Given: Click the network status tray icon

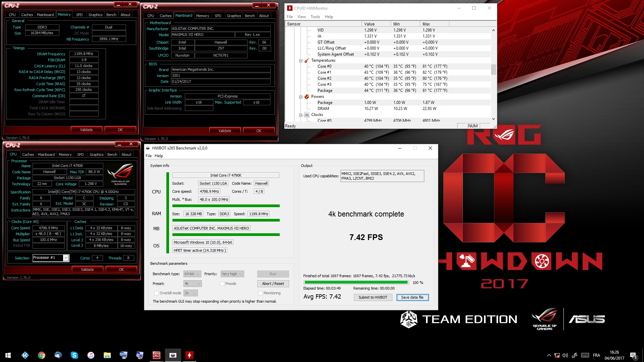Looking at the screenshot, I should click(557, 355).
